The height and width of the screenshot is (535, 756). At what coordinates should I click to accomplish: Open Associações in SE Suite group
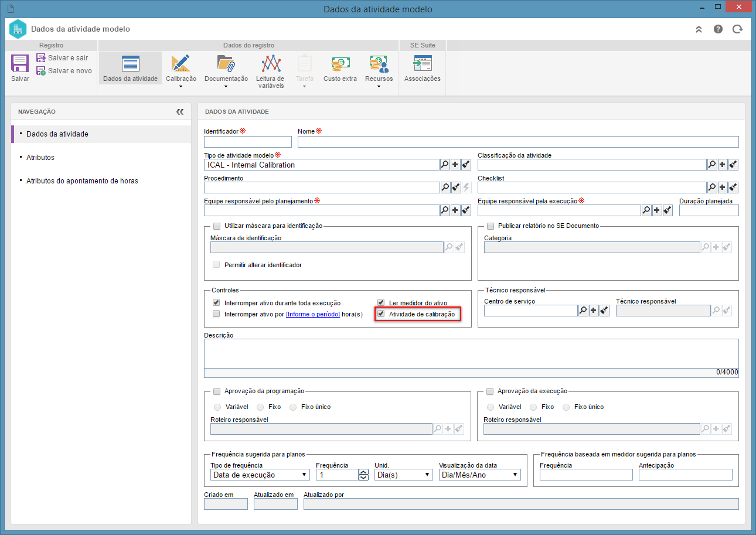422,68
